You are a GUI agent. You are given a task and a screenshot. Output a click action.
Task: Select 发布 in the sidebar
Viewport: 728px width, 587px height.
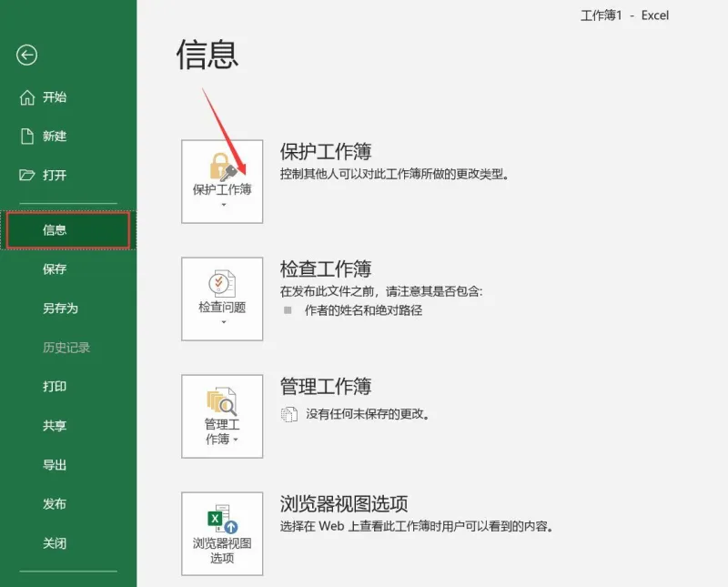(x=55, y=504)
